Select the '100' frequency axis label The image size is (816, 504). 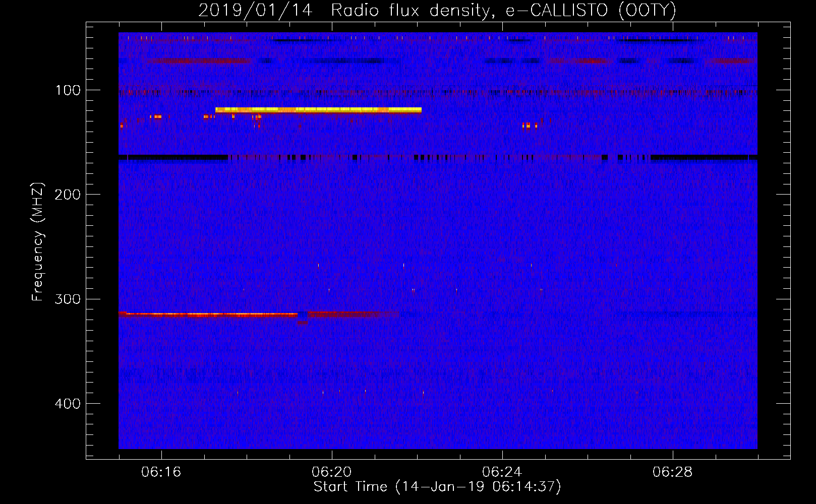point(68,90)
